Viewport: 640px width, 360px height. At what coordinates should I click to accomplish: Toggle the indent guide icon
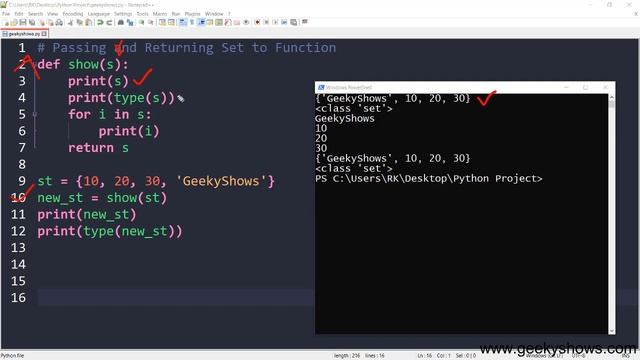tap(201, 22)
